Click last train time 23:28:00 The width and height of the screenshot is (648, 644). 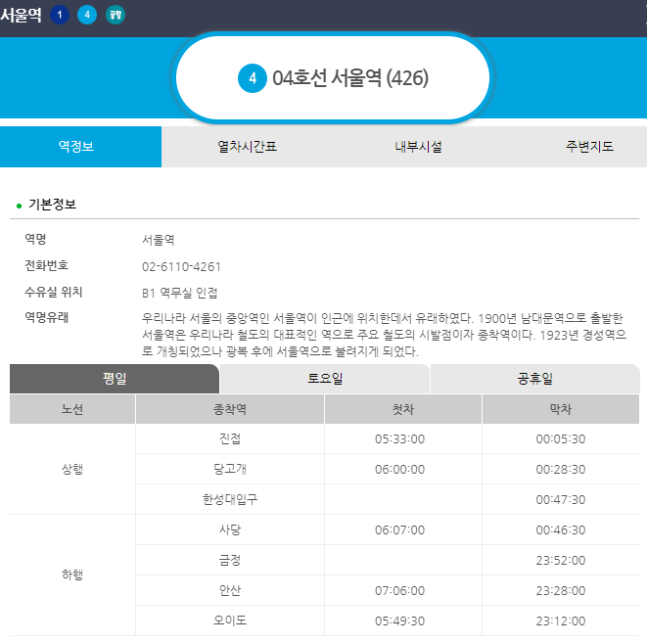tap(560, 591)
